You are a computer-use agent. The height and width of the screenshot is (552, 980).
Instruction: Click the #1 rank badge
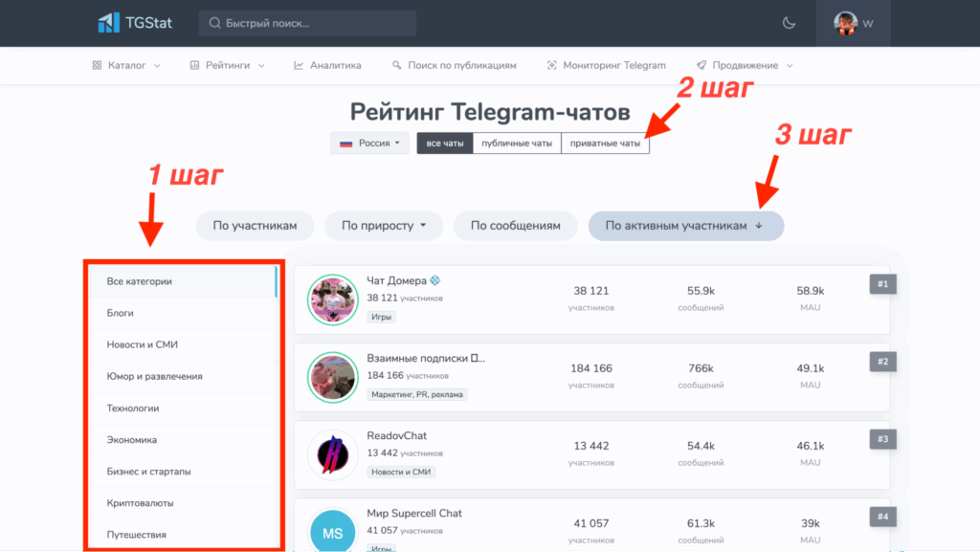click(x=882, y=284)
